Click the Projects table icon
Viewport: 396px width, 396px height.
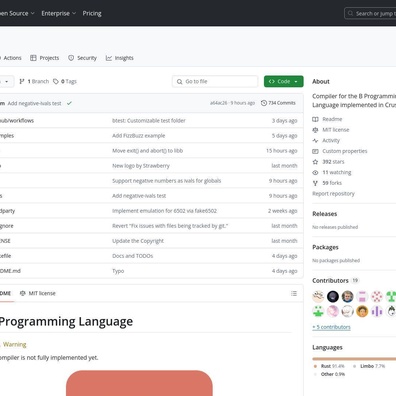tap(33, 58)
